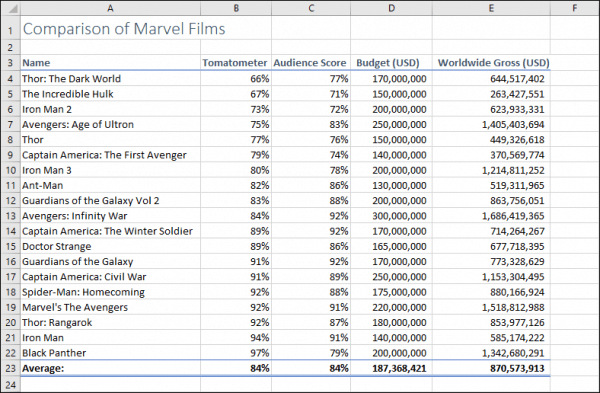Select the Avengers: Infinity War cell

pos(110,216)
